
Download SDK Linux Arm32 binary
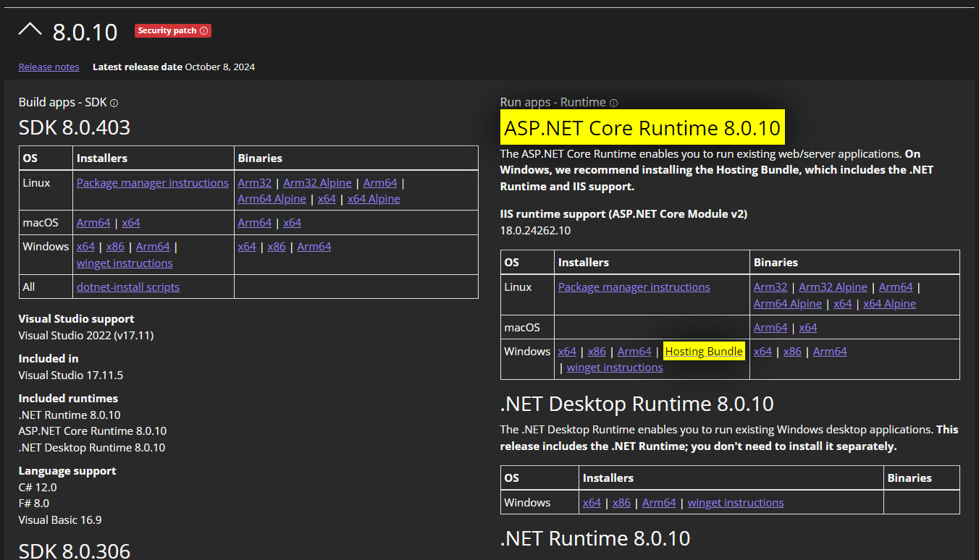pyautogui.click(x=255, y=183)
